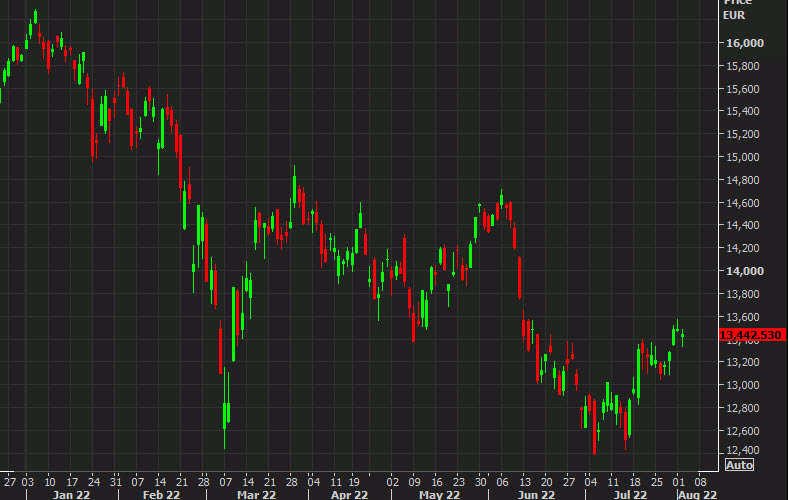
Task: Pick the 12,600 price axis value
Action: click(743, 431)
